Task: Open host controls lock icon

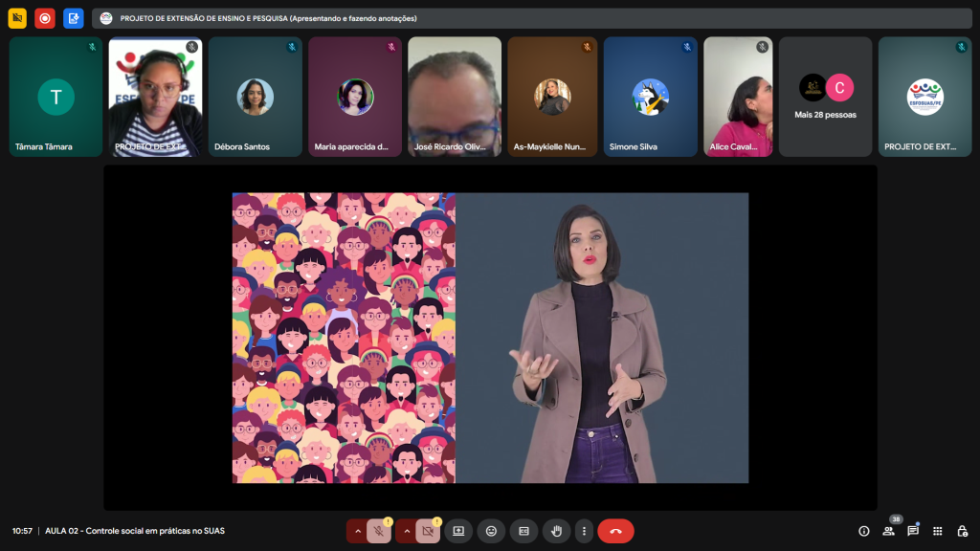Action: 962,531
